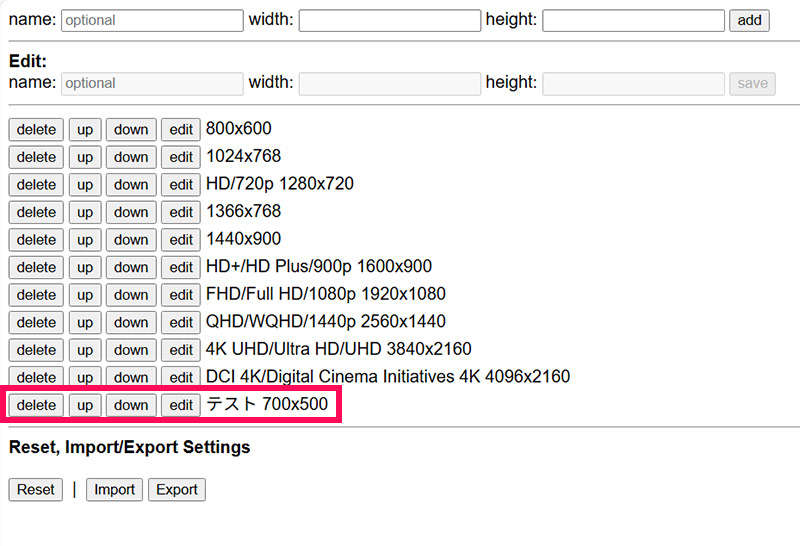Edit the QHD 2560x1440 entry
Image resolution: width=800 pixels, height=546 pixels.
[181, 322]
